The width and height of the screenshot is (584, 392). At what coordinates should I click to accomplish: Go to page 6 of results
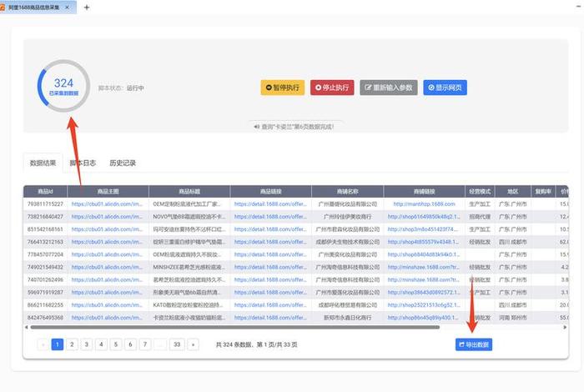point(130,344)
